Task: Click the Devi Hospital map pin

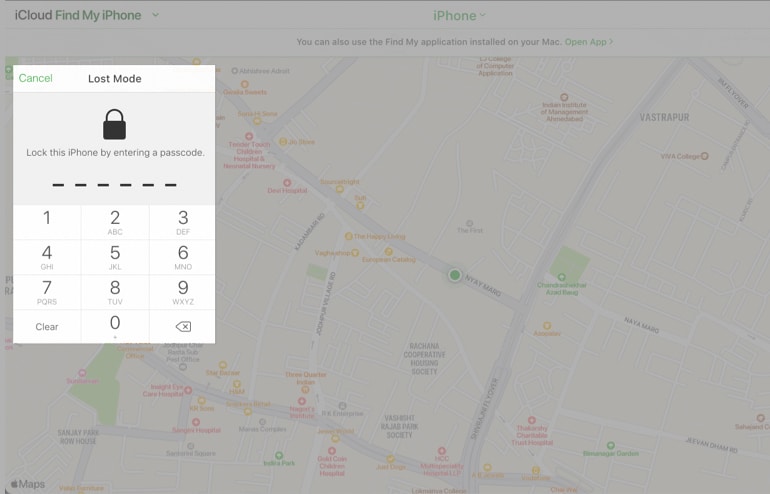Action: [287, 183]
